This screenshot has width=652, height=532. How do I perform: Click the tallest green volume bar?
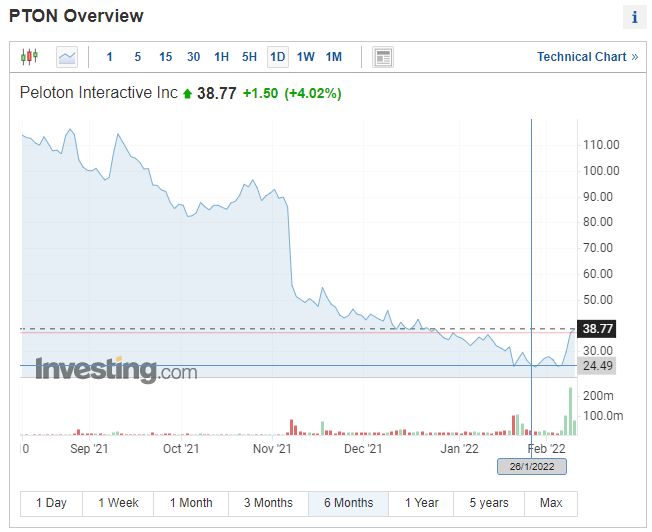(570, 411)
